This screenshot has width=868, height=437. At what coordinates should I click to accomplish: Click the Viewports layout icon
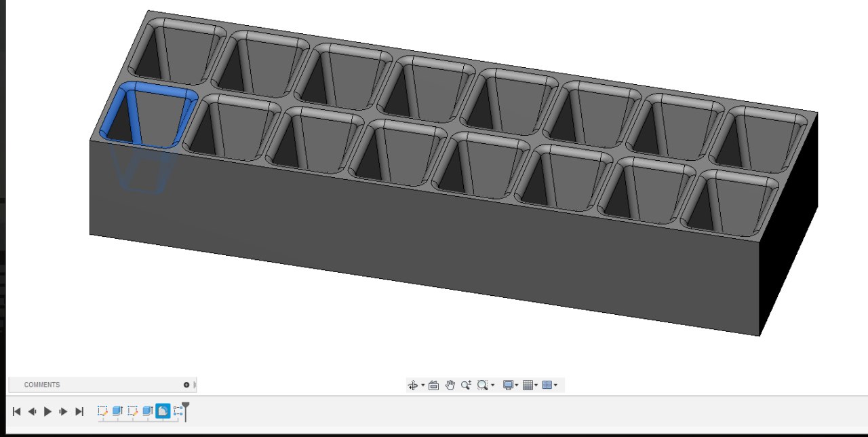[x=547, y=385]
